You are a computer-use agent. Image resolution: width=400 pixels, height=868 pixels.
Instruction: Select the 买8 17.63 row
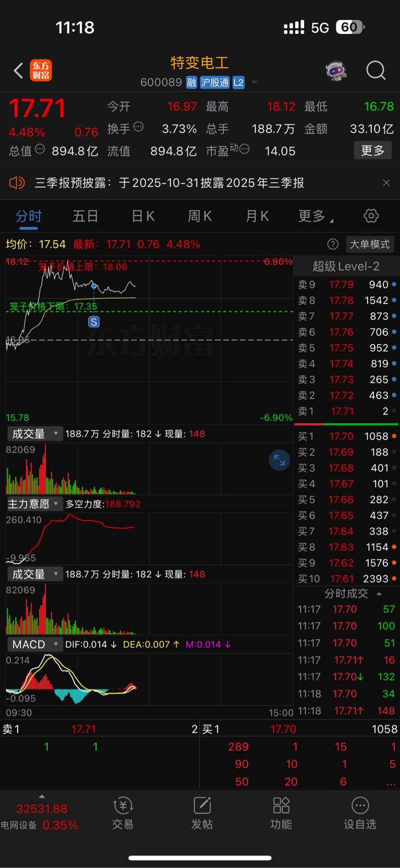coord(347,547)
